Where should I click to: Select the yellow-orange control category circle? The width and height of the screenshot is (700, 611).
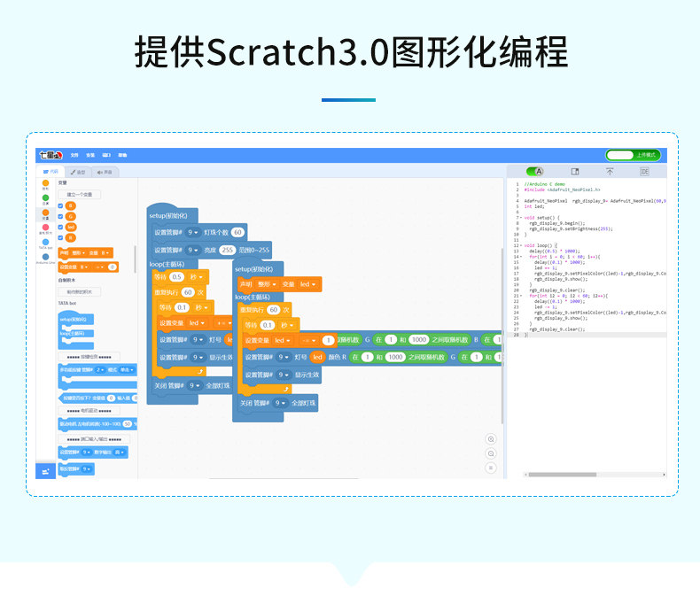click(45, 183)
